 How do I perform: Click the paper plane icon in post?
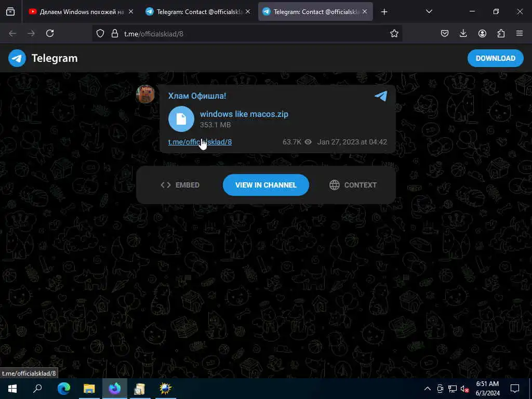point(381,96)
